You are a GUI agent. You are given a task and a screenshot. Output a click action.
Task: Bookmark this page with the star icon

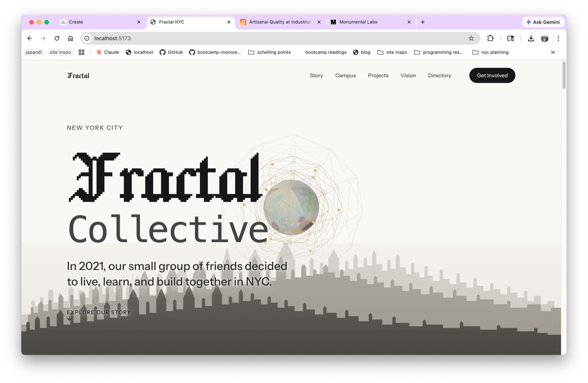click(x=471, y=38)
